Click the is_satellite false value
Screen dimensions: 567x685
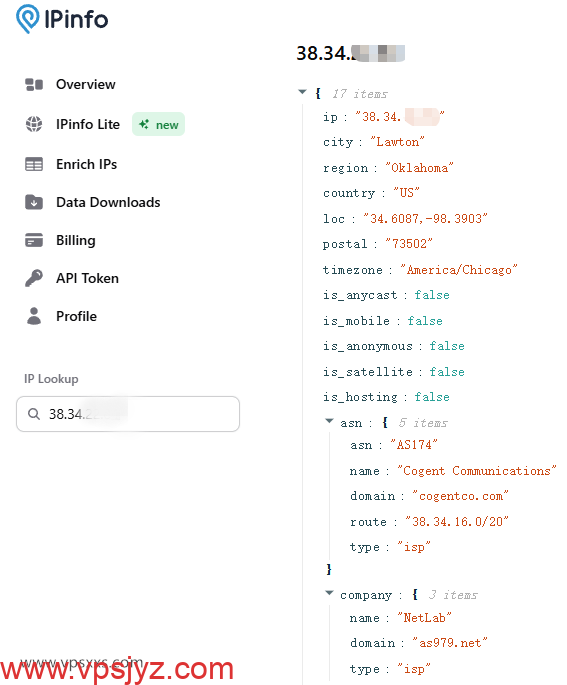[447, 372]
